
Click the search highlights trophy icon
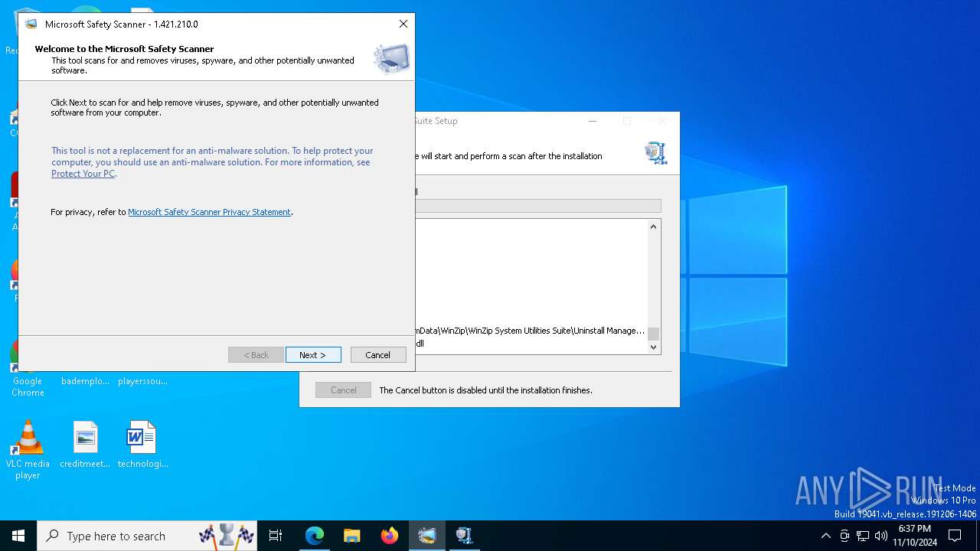(227, 534)
